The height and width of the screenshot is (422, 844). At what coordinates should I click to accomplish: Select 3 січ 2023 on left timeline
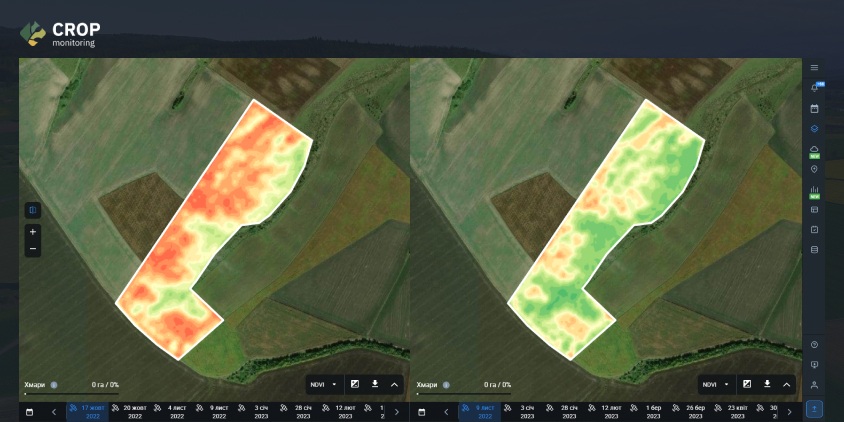tap(256, 412)
